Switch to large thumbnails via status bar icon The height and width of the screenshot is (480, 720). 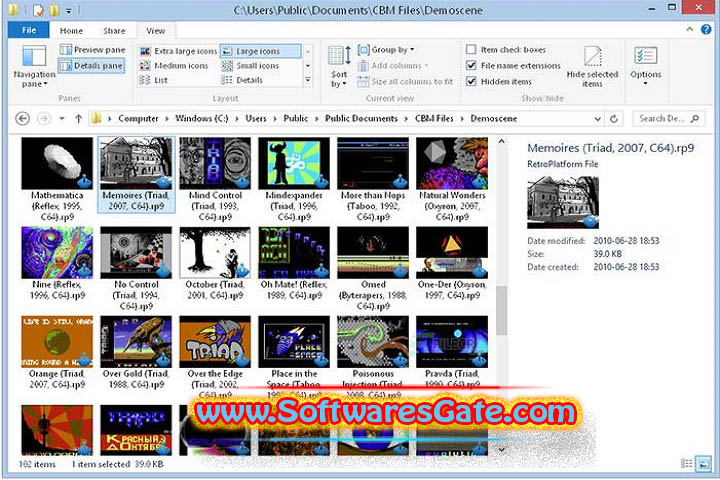click(x=703, y=464)
